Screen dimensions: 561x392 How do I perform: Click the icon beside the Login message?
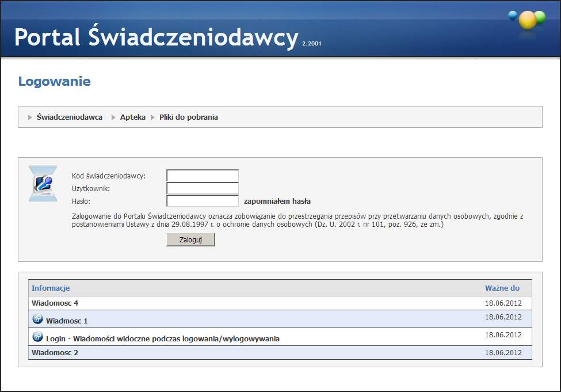[x=37, y=337]
